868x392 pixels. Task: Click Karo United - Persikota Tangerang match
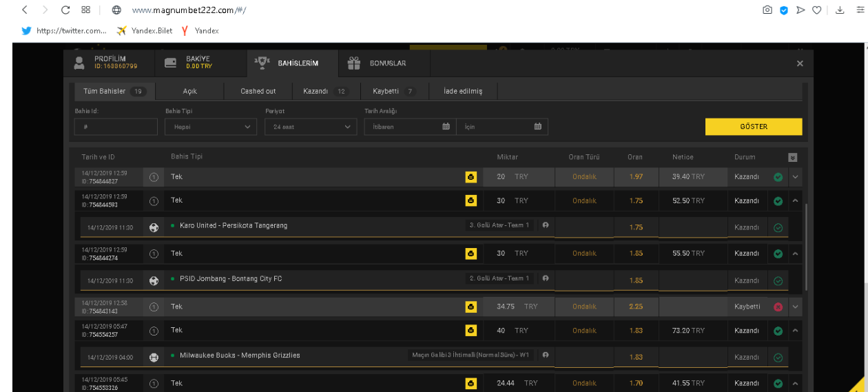pos(234,225)
